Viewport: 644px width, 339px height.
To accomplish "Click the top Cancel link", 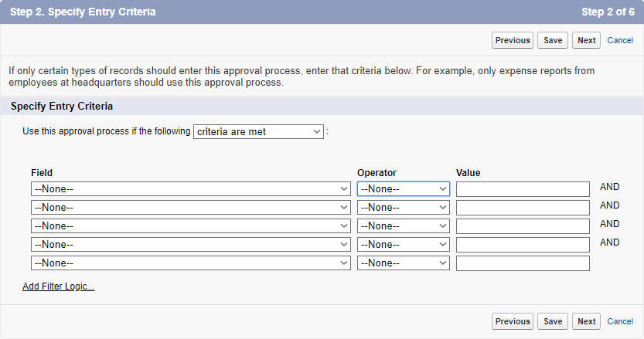I will click(620, 40).
